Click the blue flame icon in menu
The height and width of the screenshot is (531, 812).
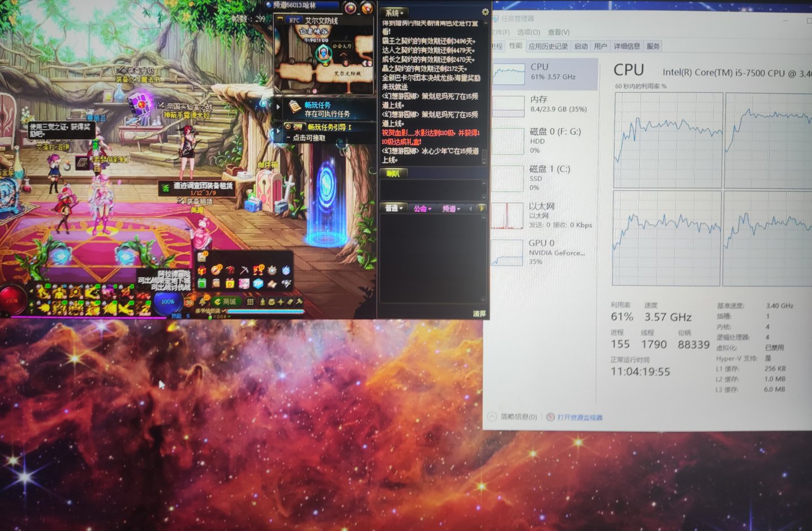[x=286, y=270]
